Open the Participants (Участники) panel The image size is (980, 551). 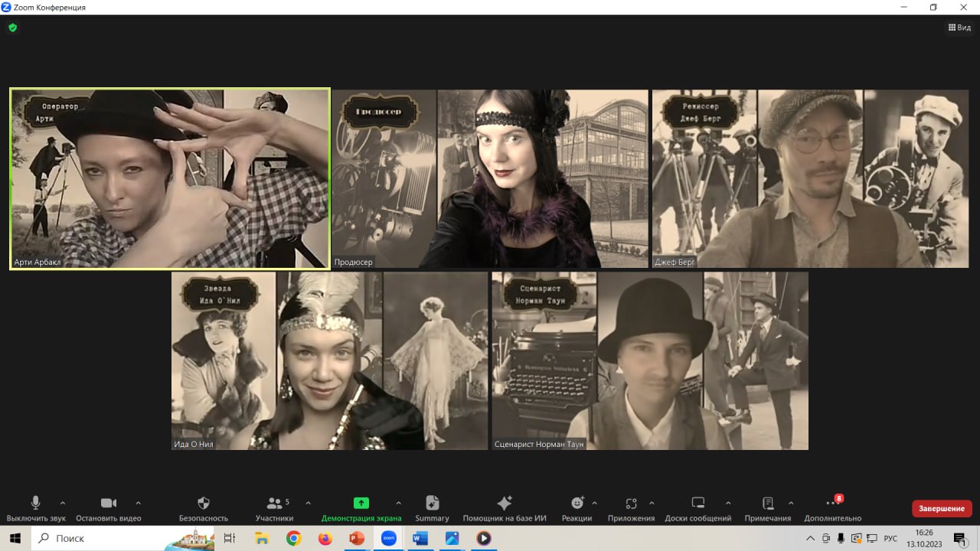tap(274, 504)
